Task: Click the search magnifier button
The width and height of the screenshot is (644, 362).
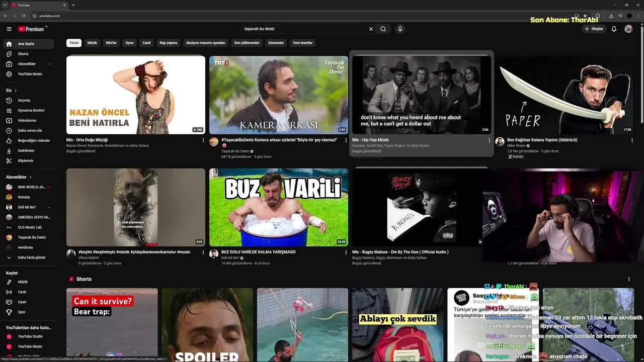Action: pos(383,29)
